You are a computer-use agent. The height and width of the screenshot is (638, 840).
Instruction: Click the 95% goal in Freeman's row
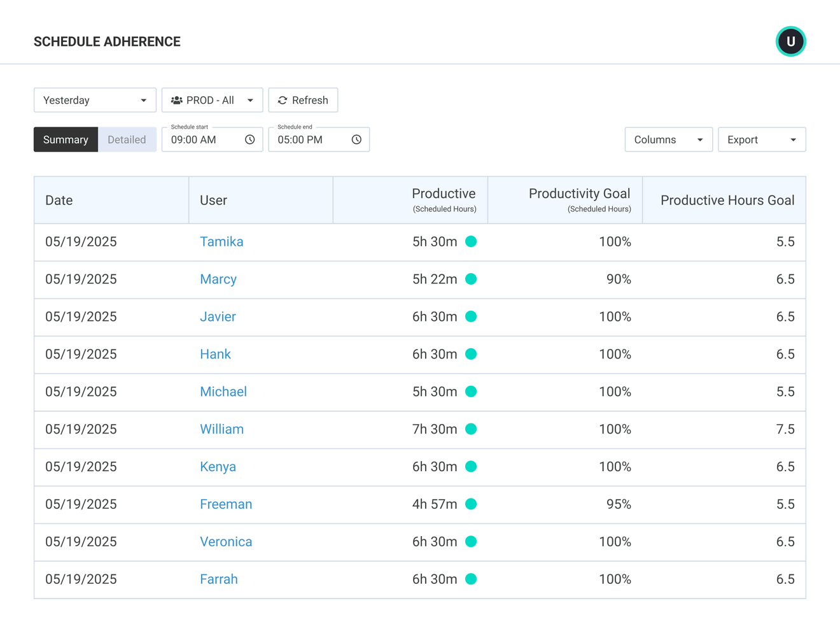pos(619,504)
